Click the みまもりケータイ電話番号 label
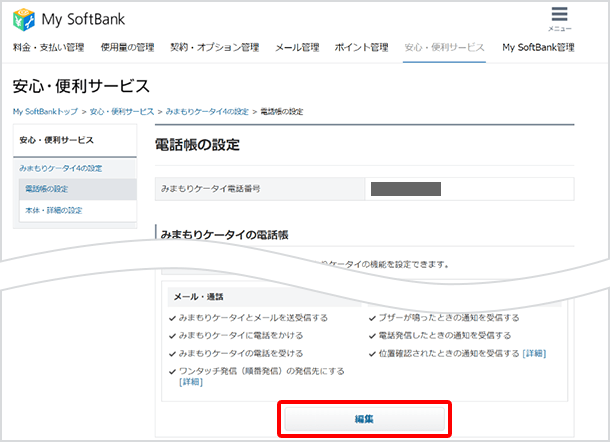The image size is (610, 442). tap(210, 189)
